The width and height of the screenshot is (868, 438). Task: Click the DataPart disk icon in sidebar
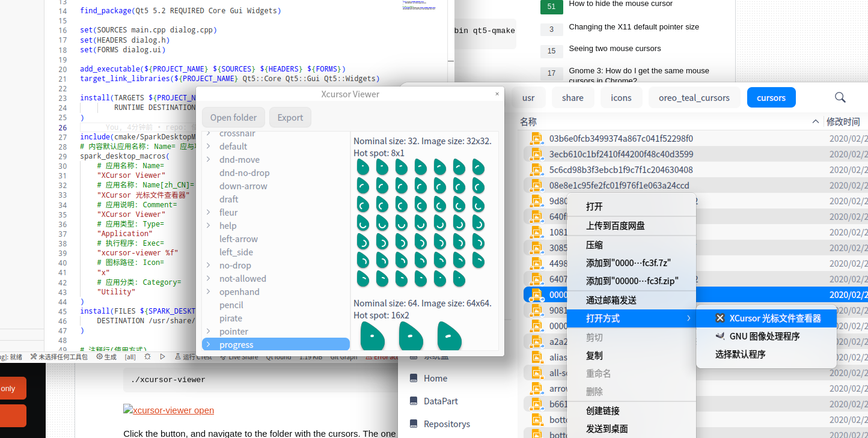click(414, 401)
